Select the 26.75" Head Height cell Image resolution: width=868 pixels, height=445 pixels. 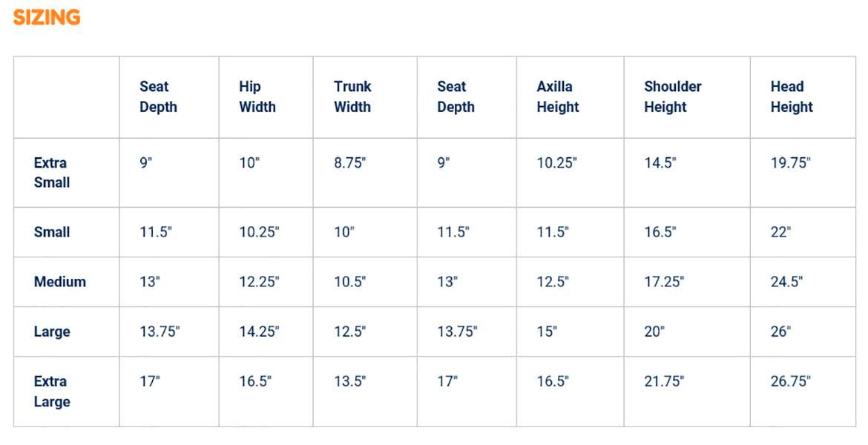point(790,381)
